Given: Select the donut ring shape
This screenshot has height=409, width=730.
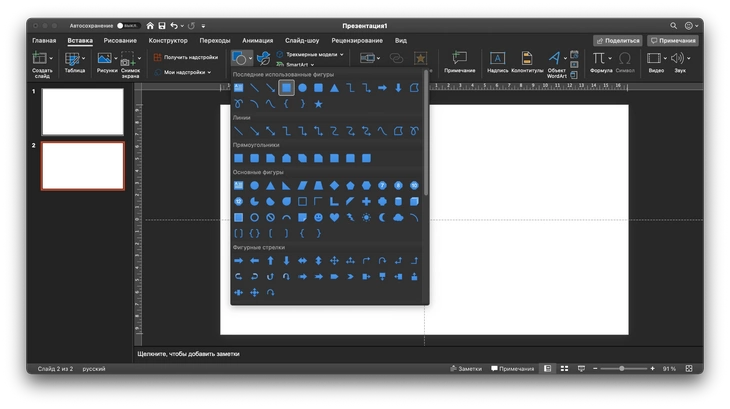Looking at the screenshot, I should pyautogui.click(x=255, y=217).
